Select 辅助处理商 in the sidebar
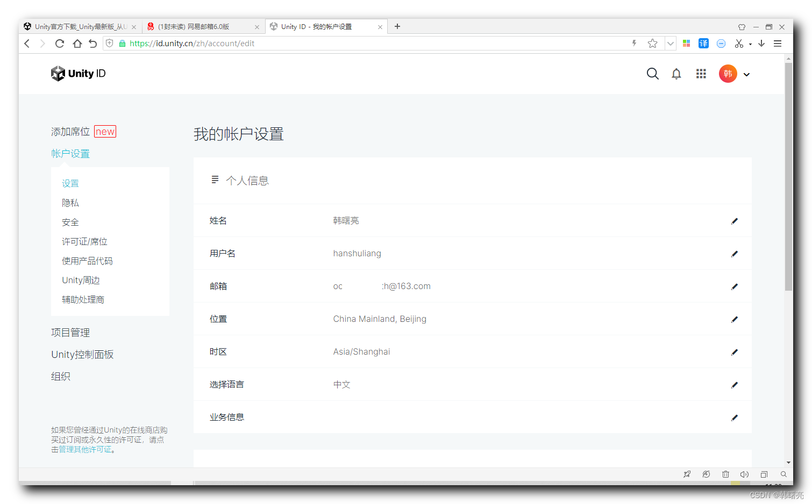 click(83, 299)
